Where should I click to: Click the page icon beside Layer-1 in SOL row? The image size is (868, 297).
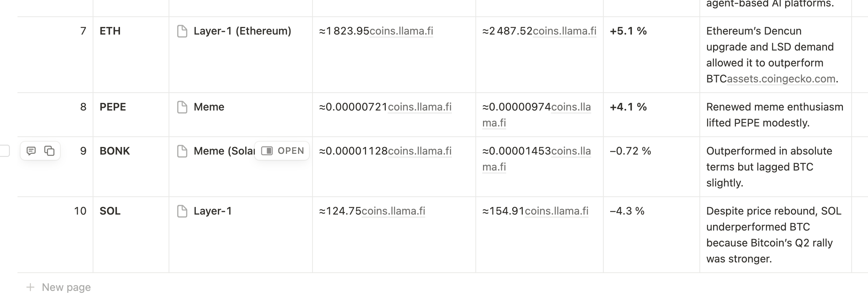click(x=182, y=211)
